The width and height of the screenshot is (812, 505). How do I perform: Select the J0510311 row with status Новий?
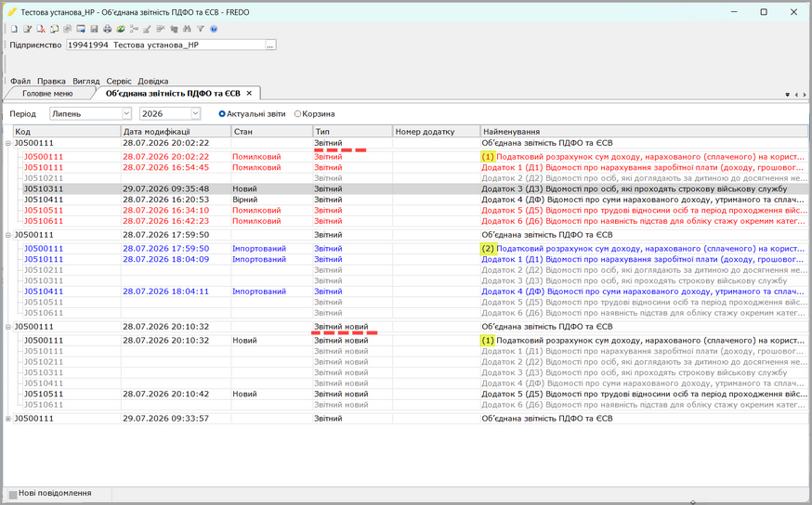[x=415, y=188]
